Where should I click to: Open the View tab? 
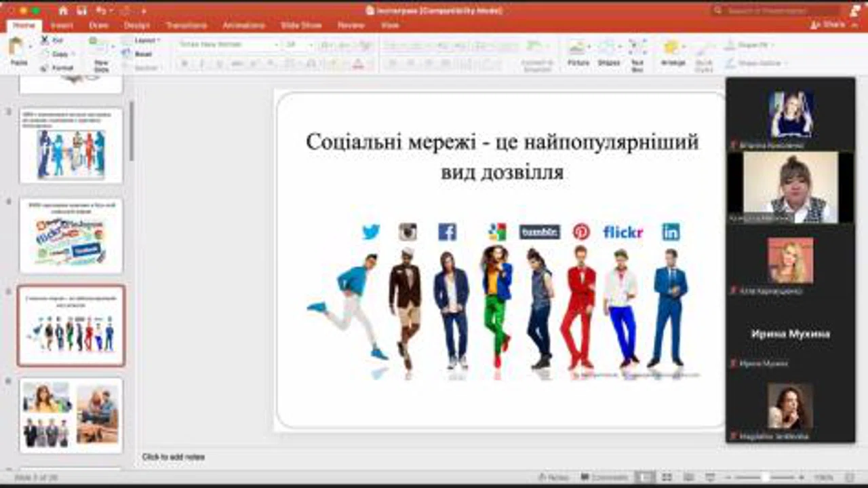pyautogui.click(x=390, y=25)
